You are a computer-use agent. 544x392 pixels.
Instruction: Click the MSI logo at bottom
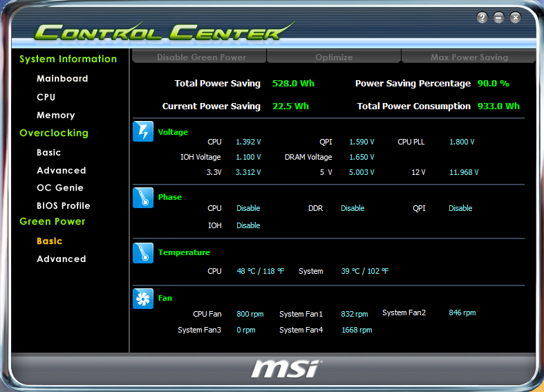(x=284, y=368)
